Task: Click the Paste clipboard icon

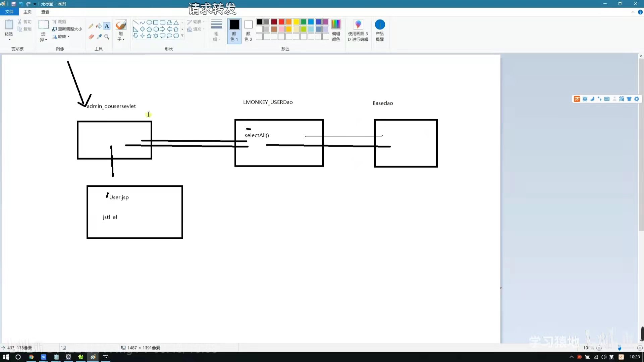Action: click(9, 25)
